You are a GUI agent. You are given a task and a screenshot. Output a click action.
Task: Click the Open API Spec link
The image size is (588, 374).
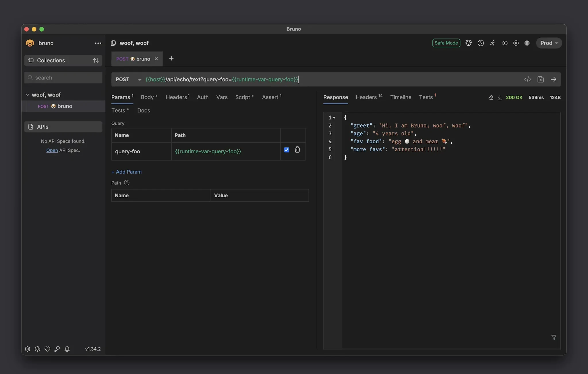[x=52, y=151]
